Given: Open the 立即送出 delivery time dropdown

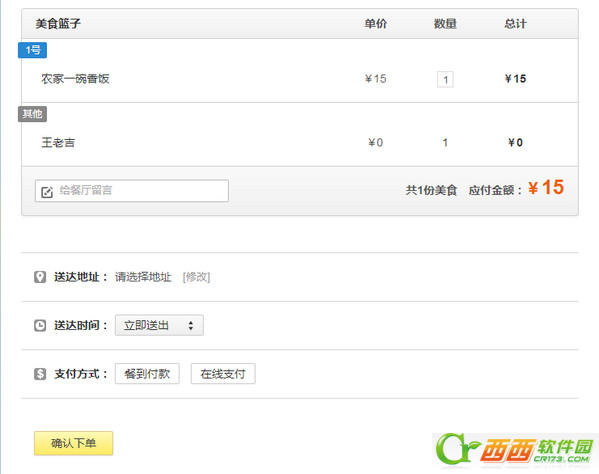Looking at the screenshot, I should tap(159, 325).
